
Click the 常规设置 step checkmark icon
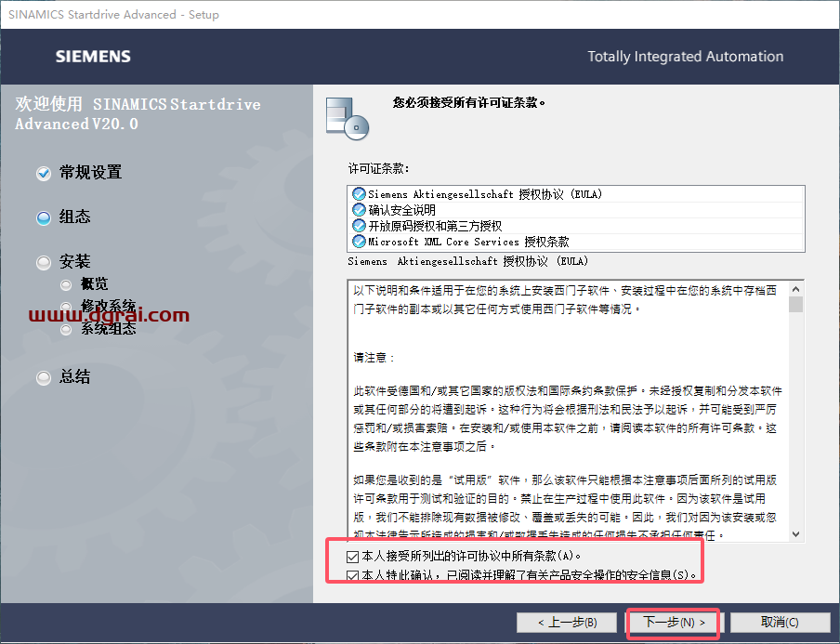pyautogui.click(x=44, y=174)
